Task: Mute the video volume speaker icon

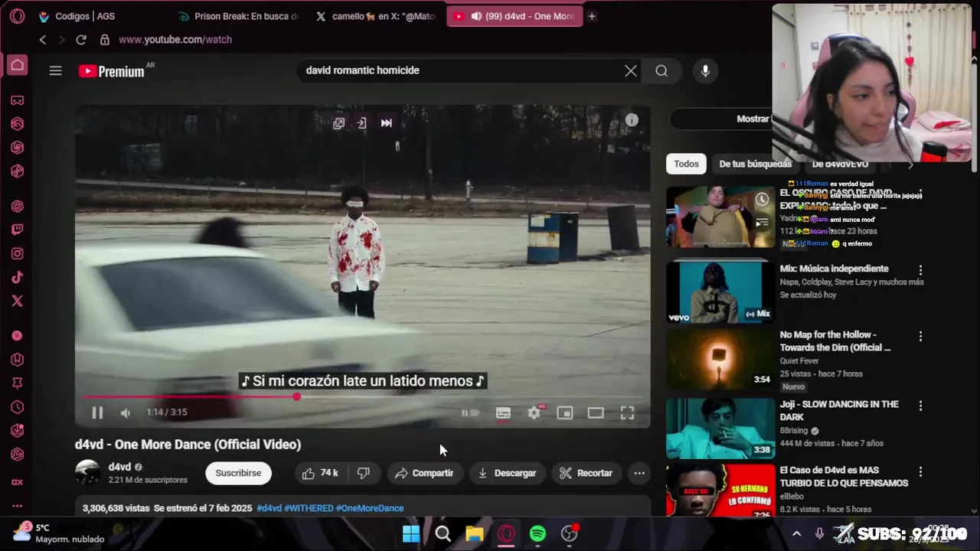Action: point(125,412)
